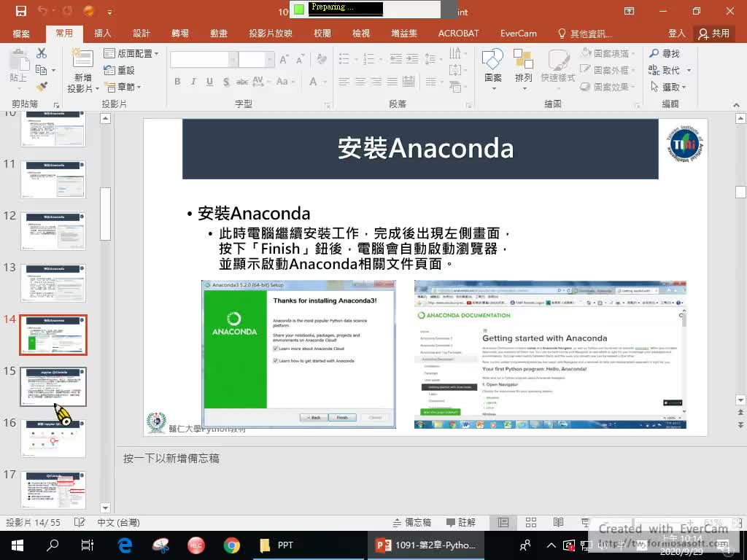
Task: Expand the font size dropdown arrow
Action: coord(270,60)
